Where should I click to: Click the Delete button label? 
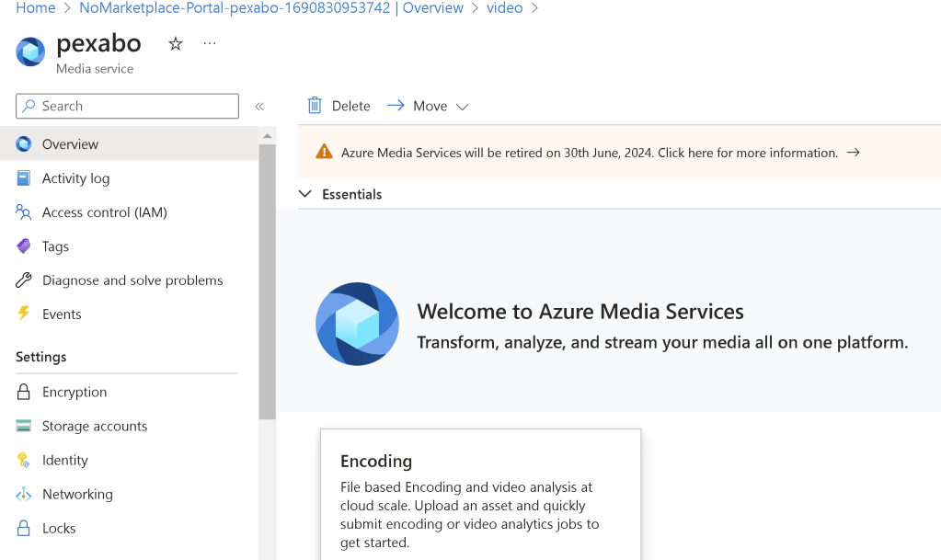[351, 107]
